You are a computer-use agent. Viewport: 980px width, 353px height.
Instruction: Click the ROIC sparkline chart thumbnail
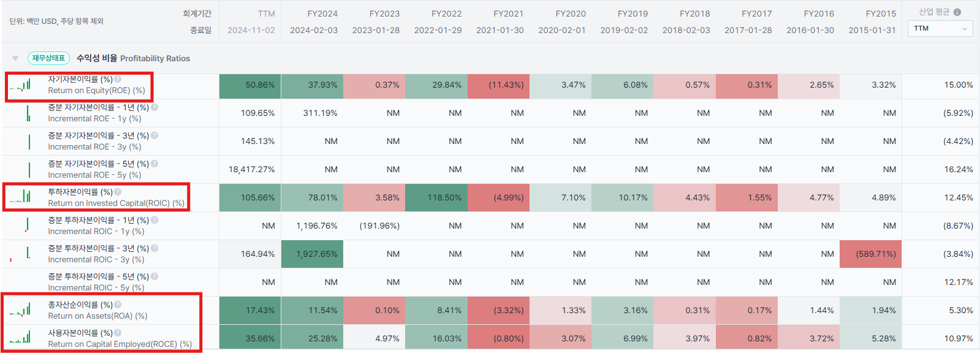click(x=21, y=197)
